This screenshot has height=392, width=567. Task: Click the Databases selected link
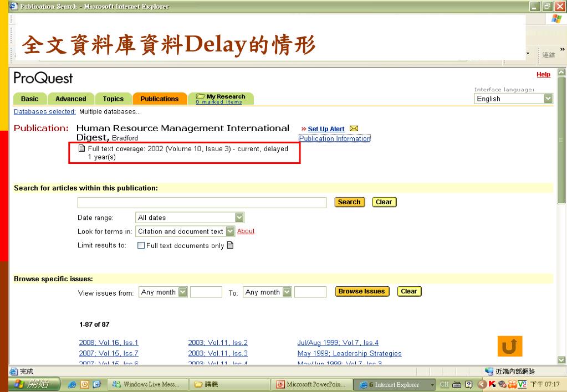pyautogui.click(x=45, y=112)
